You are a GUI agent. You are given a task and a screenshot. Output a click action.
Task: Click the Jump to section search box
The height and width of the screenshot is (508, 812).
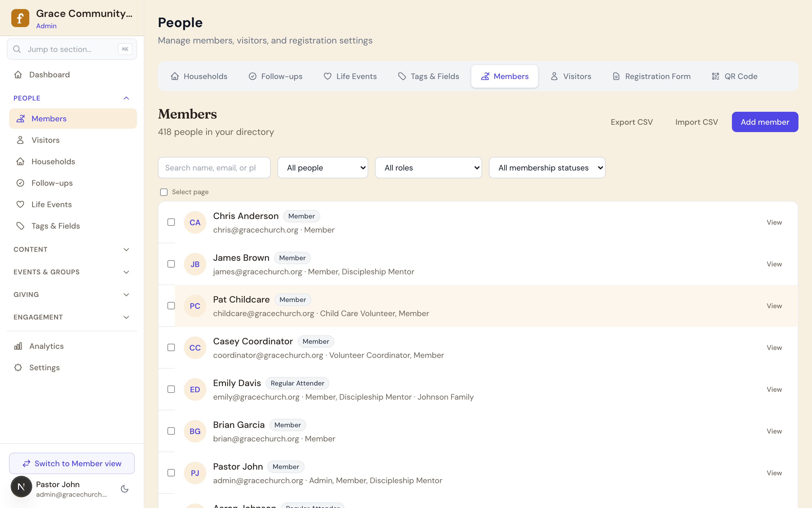72,49
